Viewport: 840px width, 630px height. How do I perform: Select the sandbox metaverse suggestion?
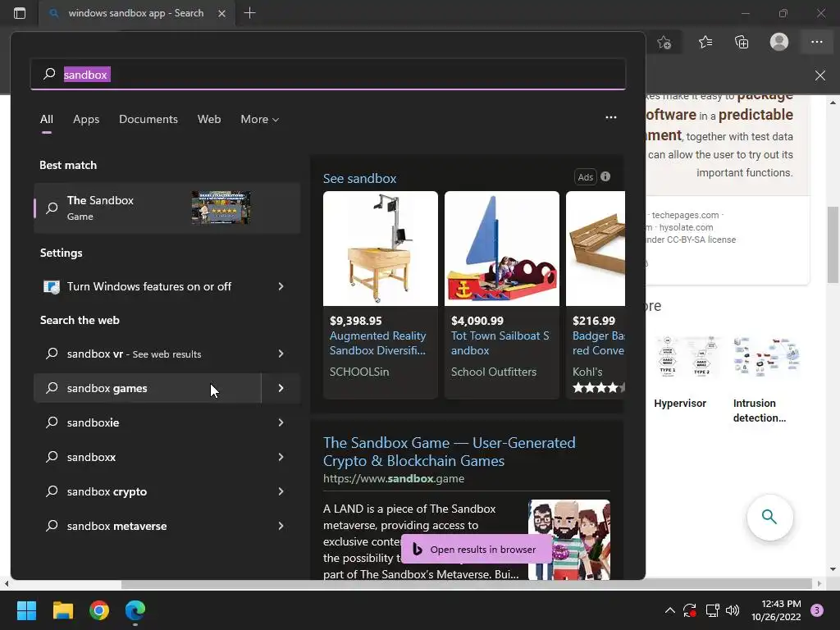(x=148, y=526)
